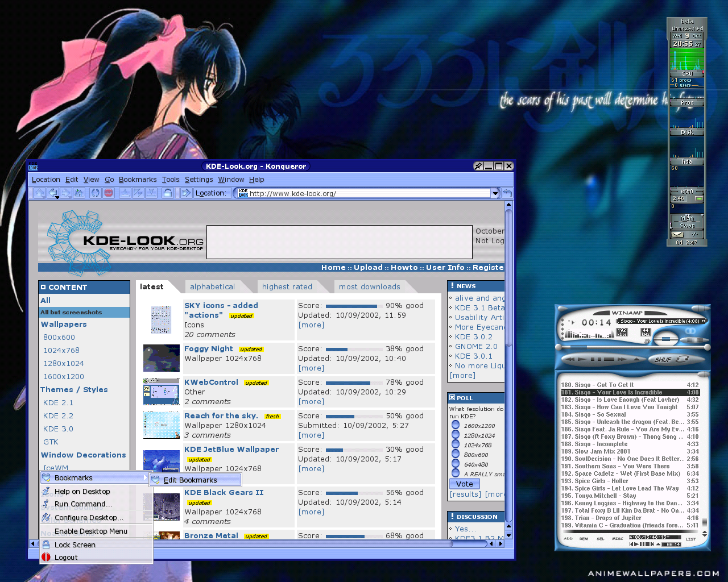This screenshot has width=728, height=582.
Task: Open the Settings menu in Konqueror
Action: (198, 180)
